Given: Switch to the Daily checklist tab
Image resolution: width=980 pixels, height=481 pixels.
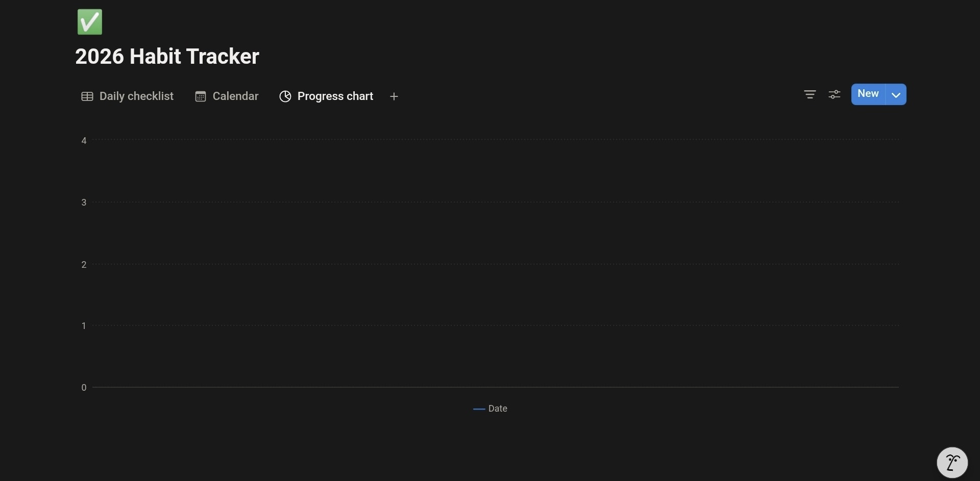Looking at the screenshot, I should click(136, 96).
